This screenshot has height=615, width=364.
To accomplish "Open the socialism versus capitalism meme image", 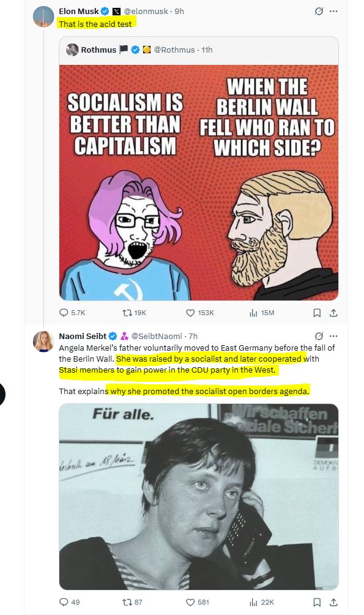I will click(198, 183).
